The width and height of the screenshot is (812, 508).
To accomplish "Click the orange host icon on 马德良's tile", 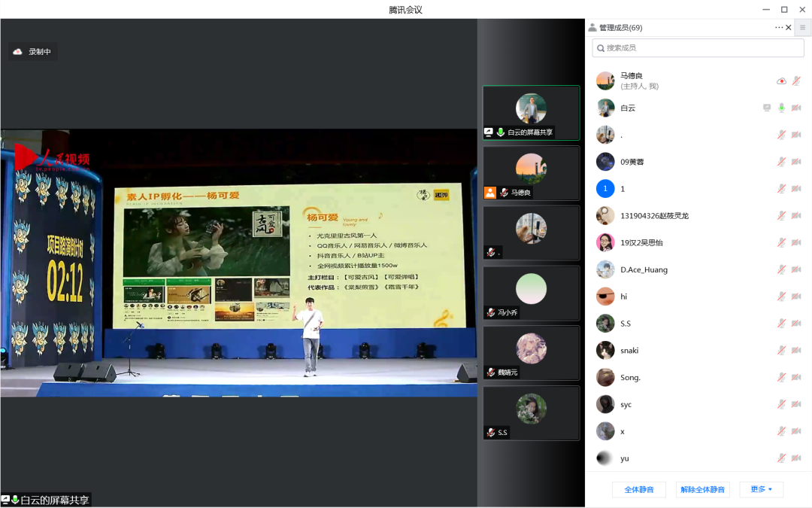I will (490, 193).
